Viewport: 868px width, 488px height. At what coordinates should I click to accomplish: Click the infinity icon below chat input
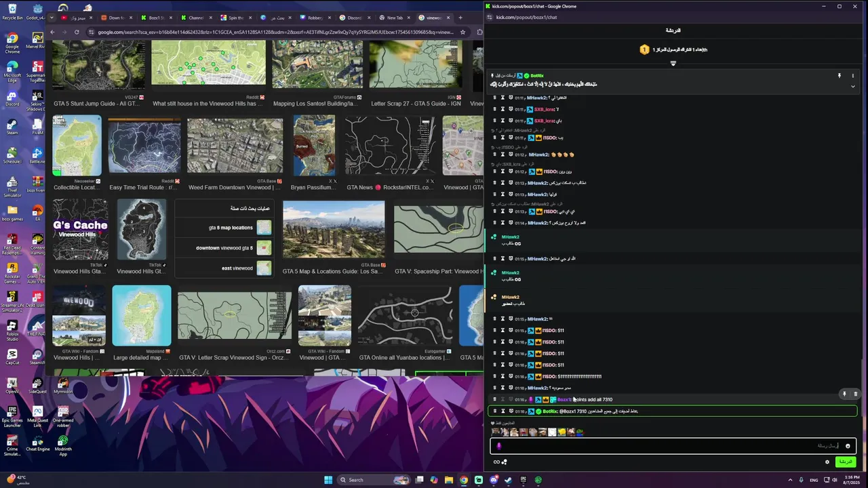click(x=496, y=462)
